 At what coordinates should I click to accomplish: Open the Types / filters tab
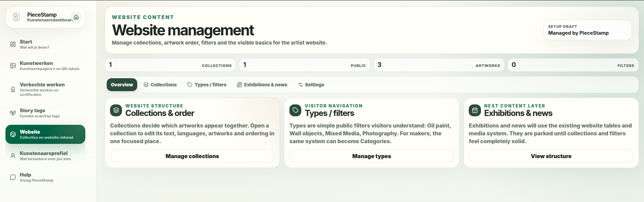click(x=207, y=85)
